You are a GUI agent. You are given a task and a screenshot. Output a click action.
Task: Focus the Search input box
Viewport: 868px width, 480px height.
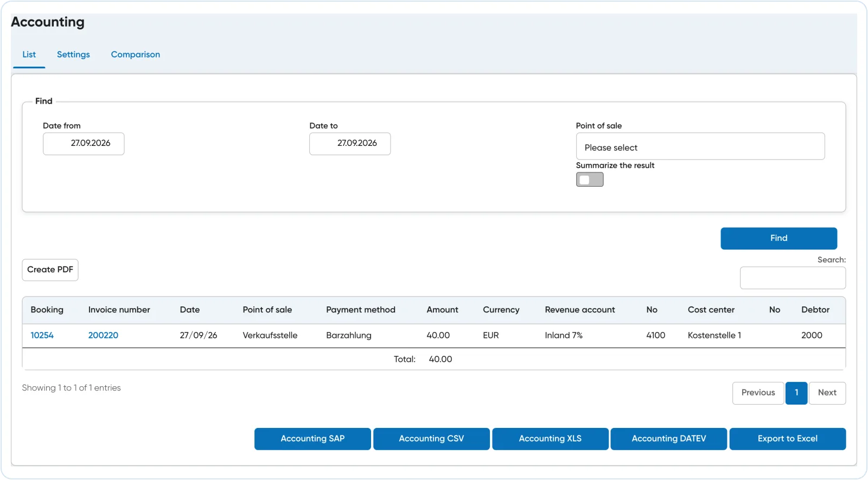click(x=793, y=278)
